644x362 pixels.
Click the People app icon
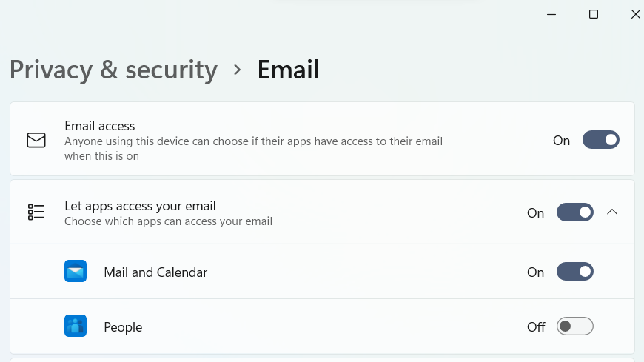click(76, 326)
